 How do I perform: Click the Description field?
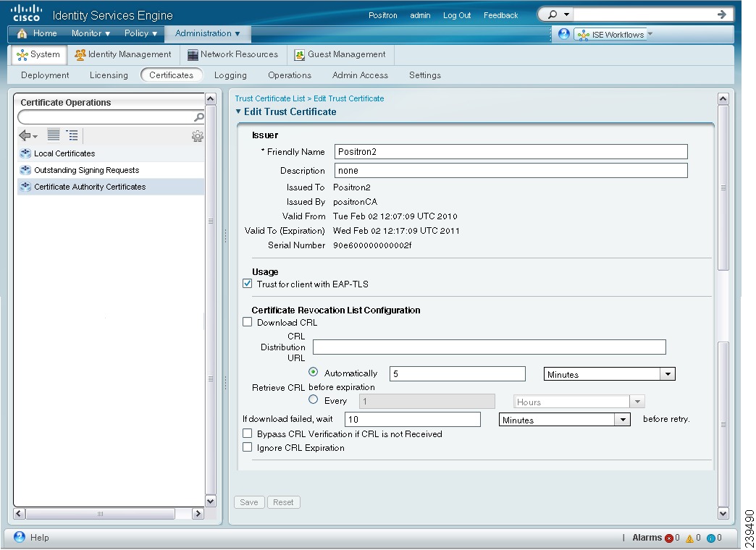(x=511, y=171)
